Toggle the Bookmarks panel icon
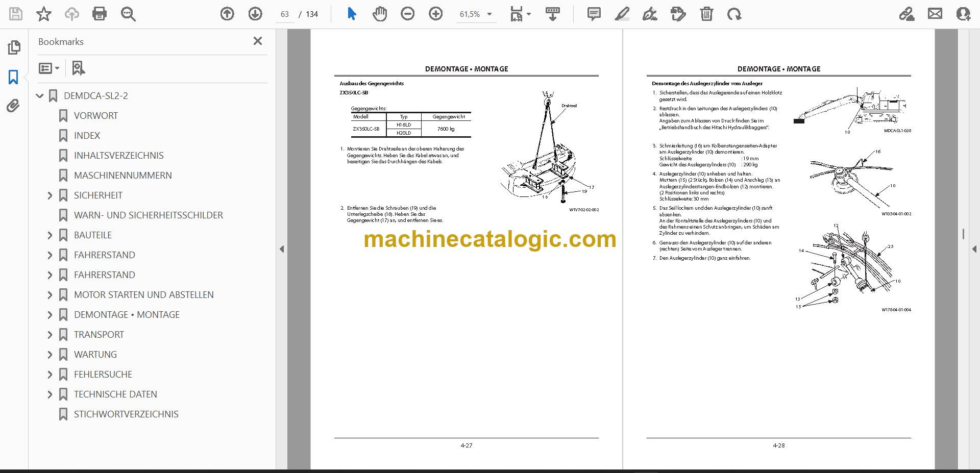This screenshot has height=473, width=980. 13,77
